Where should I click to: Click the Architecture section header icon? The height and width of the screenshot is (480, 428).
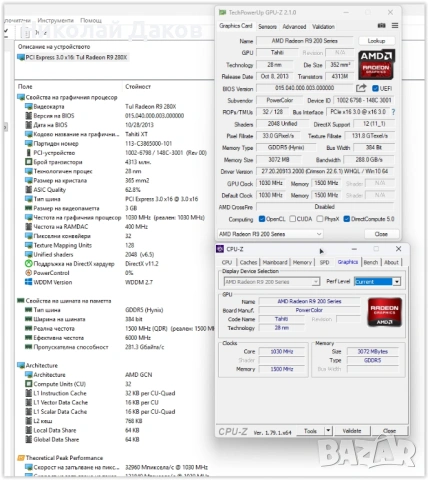pyautogui.click(x=21, y=365)
